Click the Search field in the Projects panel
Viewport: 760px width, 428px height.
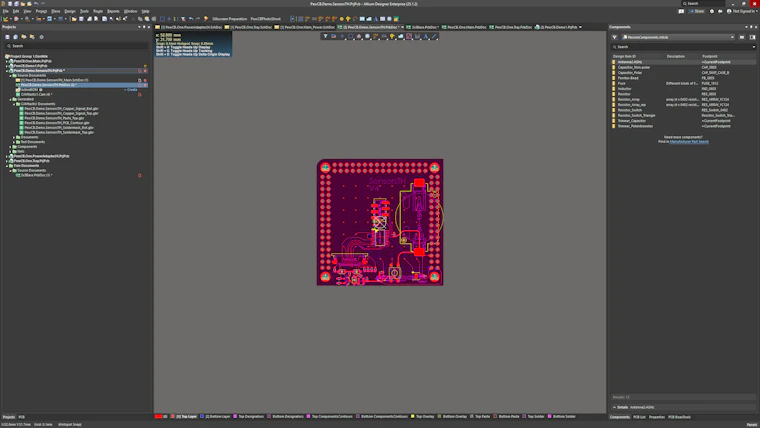[x=77, y=46]
